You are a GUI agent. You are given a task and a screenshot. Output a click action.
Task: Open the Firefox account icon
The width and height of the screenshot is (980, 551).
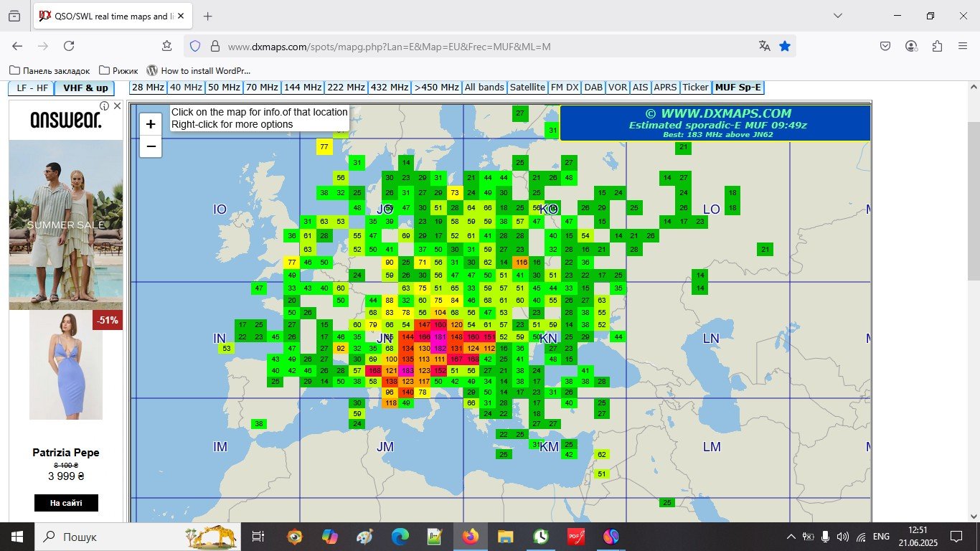(x=911, y=46)
